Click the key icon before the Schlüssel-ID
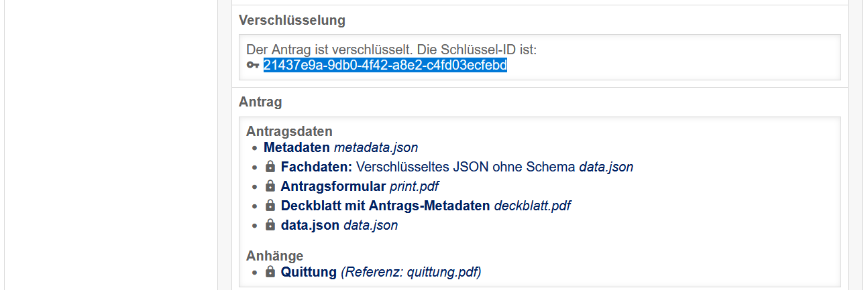Screen dimensions: 868x290 253,65
